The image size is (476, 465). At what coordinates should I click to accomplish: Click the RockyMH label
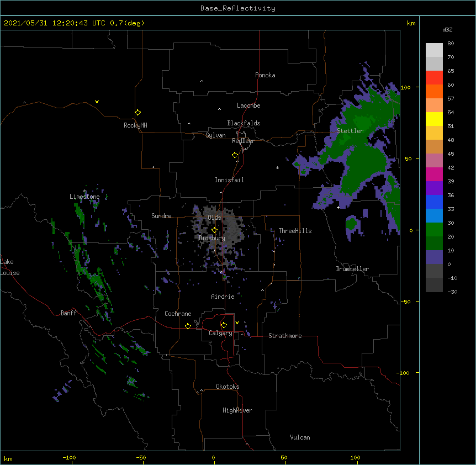[x=135, y=125]
